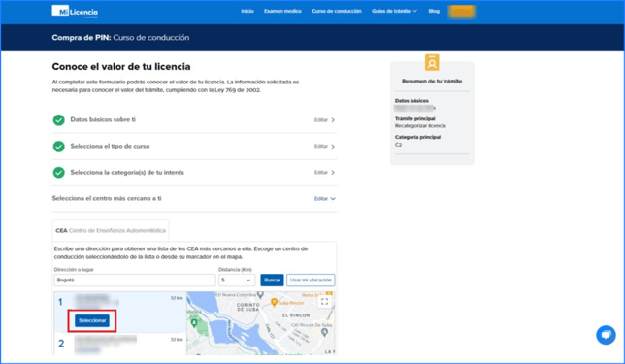Select center number 2 in list

coord(120,344)
